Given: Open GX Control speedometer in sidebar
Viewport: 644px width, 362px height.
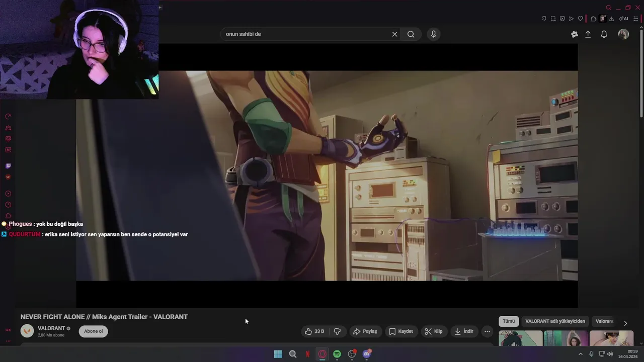Looking at the screenshot, I should coord(8,116).
